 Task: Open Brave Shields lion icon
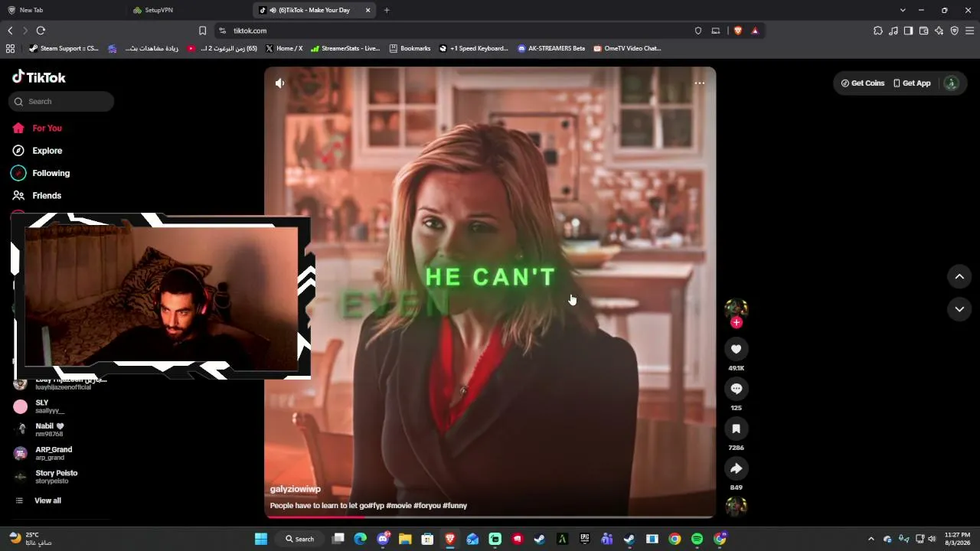tap(738, 31)
